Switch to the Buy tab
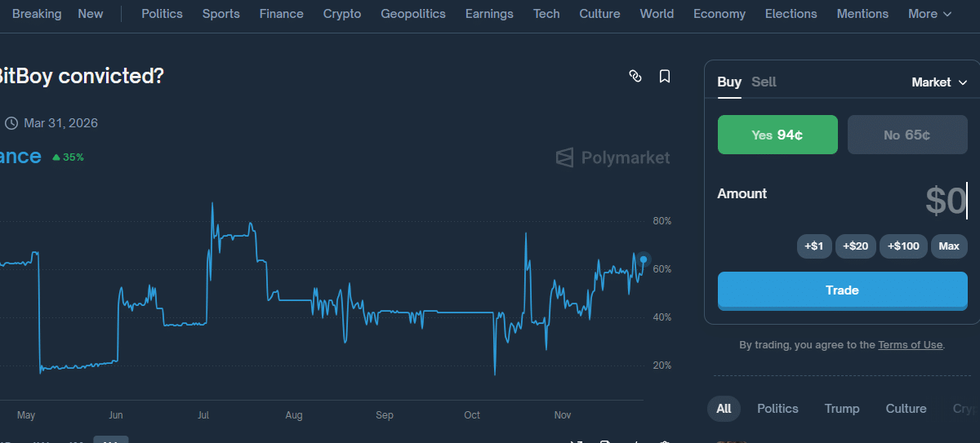 [729, 82]
